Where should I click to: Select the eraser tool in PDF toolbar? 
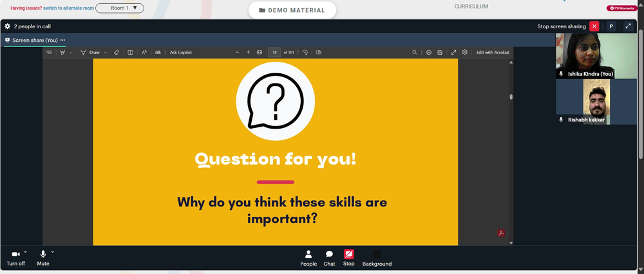click(116, 53)
